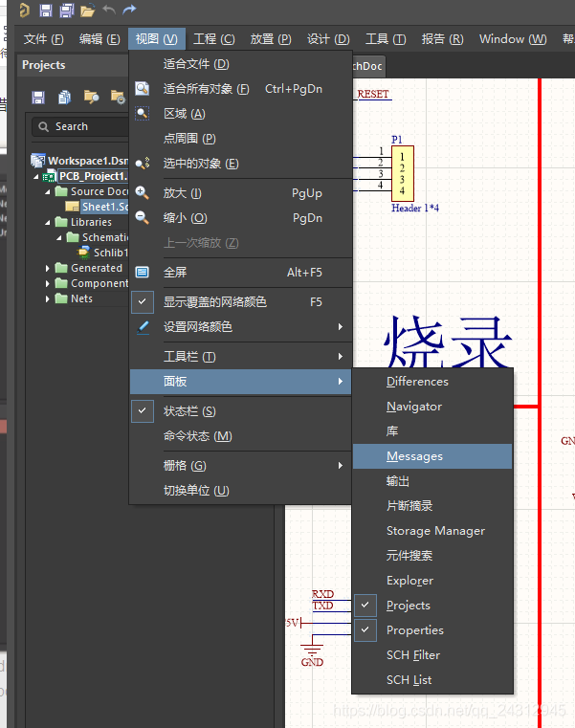Click the Save All icon in title bar
575x728 pixels.
point(67,11)
